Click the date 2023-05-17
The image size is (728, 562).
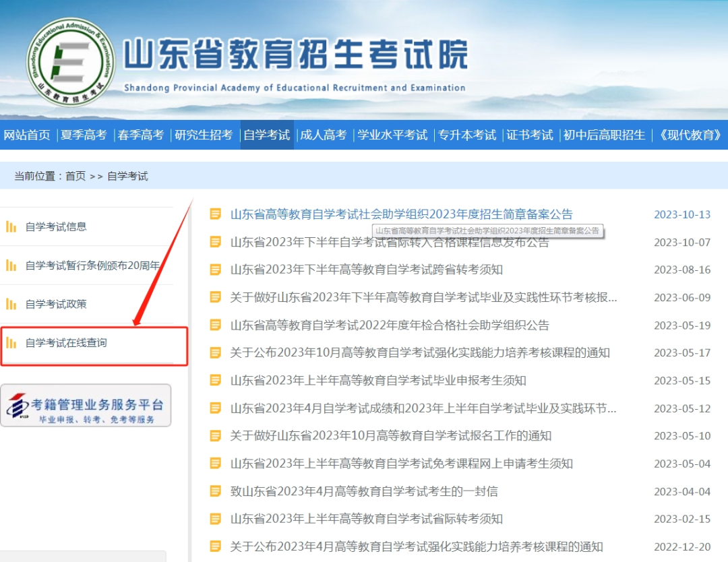point(682,352)
